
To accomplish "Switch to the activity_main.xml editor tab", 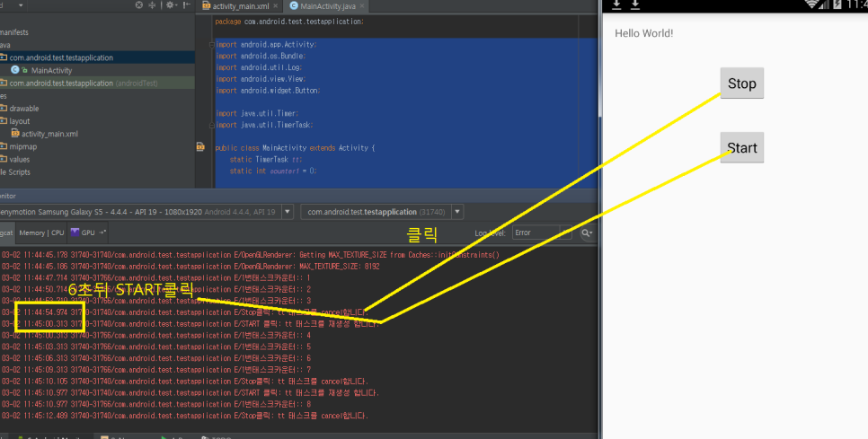I will click(x=241, y=5).
